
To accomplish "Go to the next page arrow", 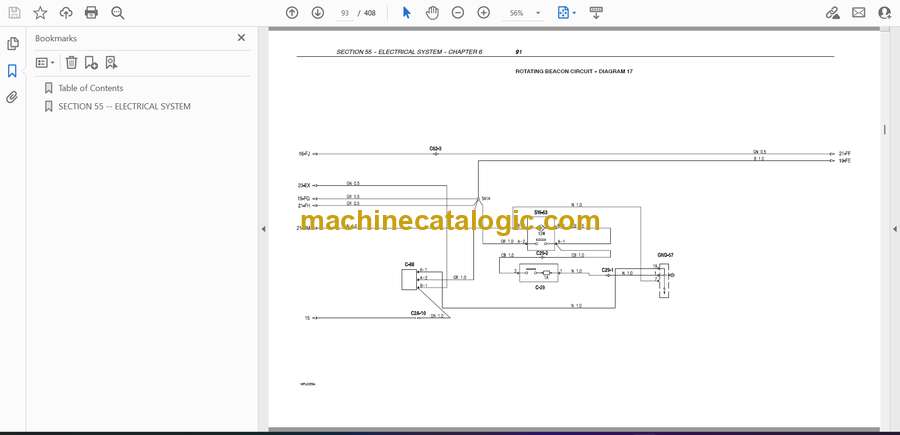I will click(x=318, y=13).
